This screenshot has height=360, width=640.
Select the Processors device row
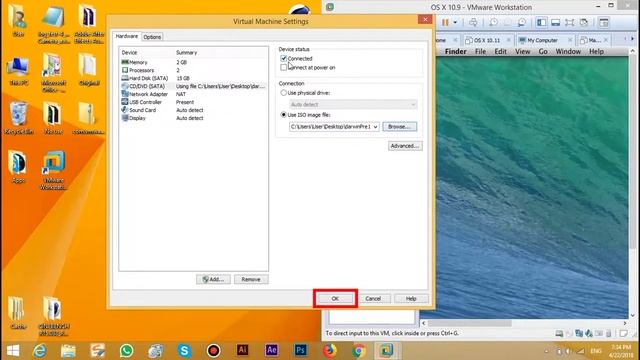[x=193, y=70]
